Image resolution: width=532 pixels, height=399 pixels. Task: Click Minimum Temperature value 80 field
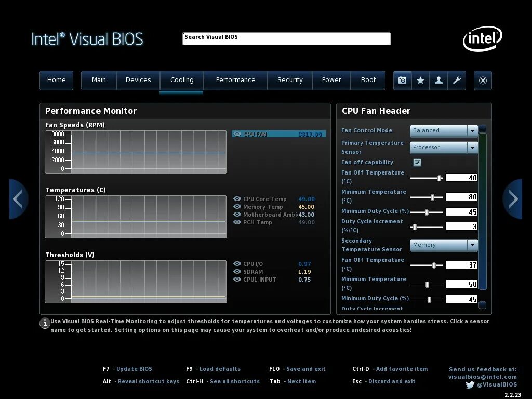(461, 197)
